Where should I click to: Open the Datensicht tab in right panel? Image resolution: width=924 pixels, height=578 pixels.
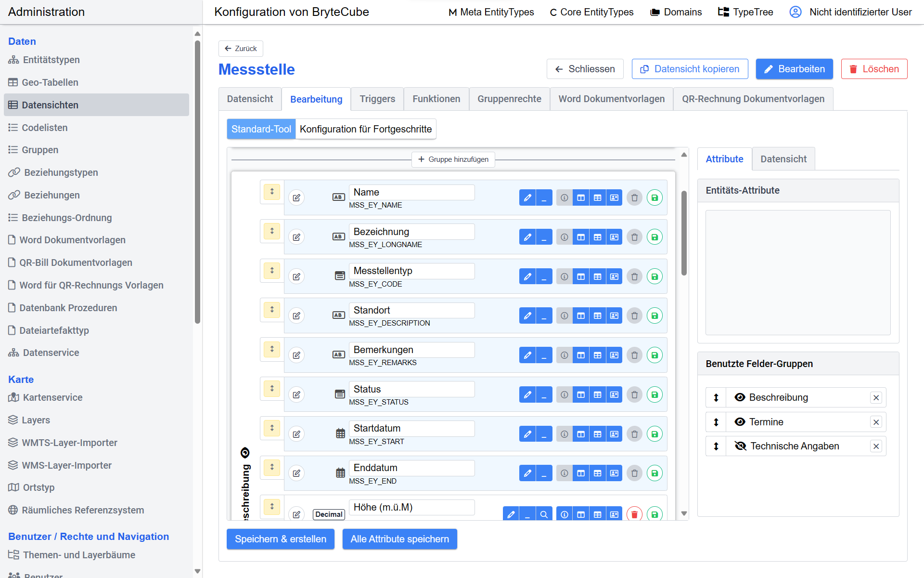coord(783,159)
